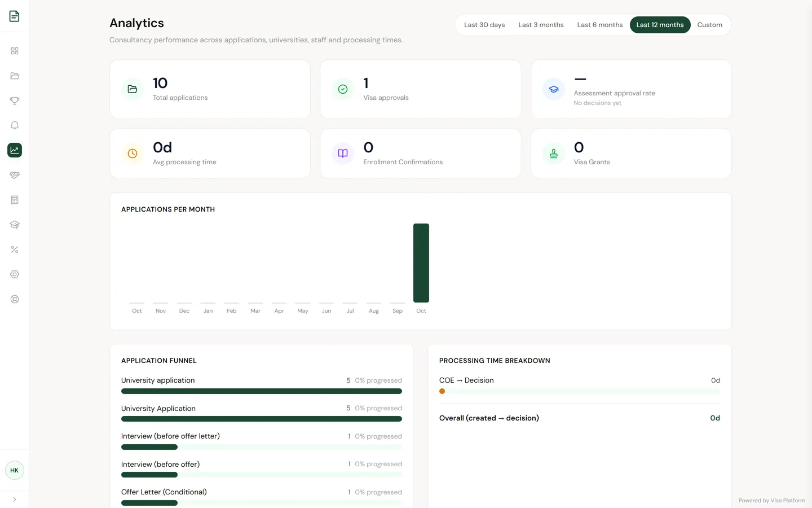Click the Offer Letter (Conditional) funnel row label

point(164,492)
